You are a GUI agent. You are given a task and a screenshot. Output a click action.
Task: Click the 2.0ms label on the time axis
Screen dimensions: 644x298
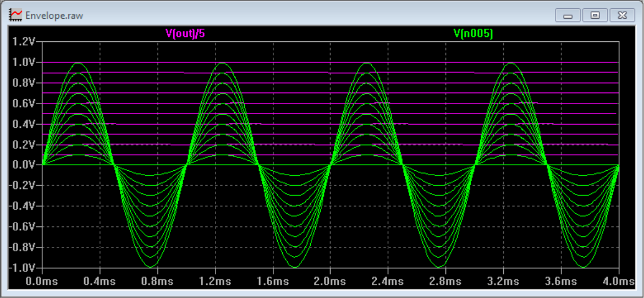[330, 281]
